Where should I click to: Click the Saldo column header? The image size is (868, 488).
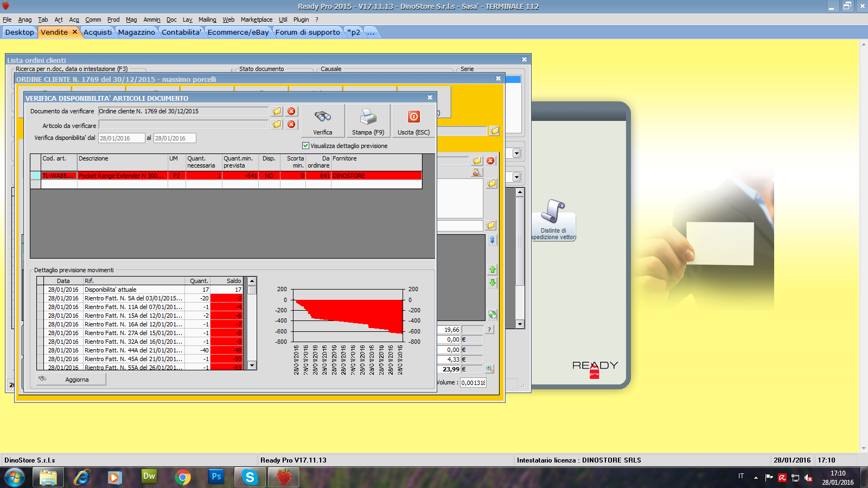coord(227,281)
